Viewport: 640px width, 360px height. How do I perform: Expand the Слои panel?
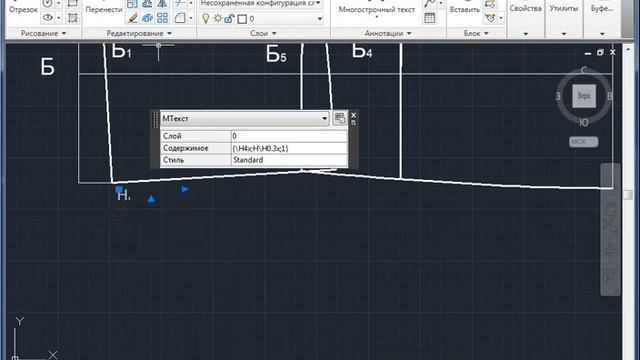[x=263, y=33]
